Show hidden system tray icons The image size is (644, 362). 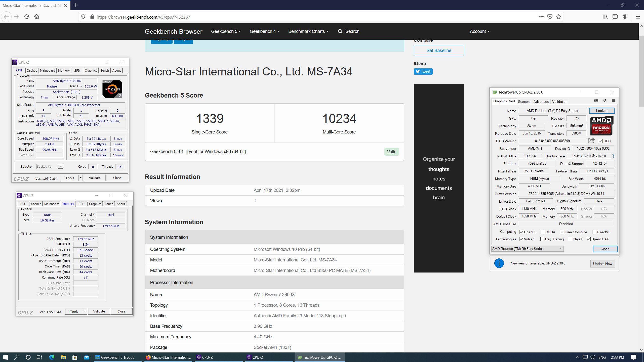click(x=577, y=357)
